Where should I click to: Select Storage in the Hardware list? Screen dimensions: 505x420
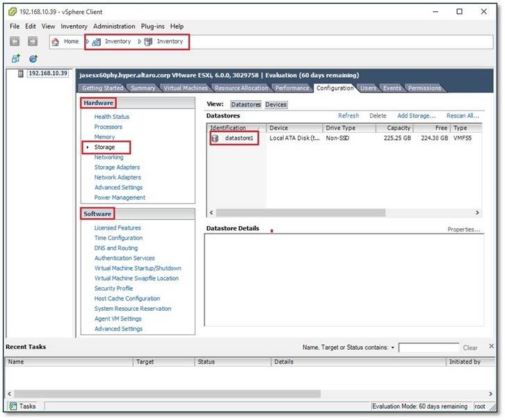pos(104,147)
